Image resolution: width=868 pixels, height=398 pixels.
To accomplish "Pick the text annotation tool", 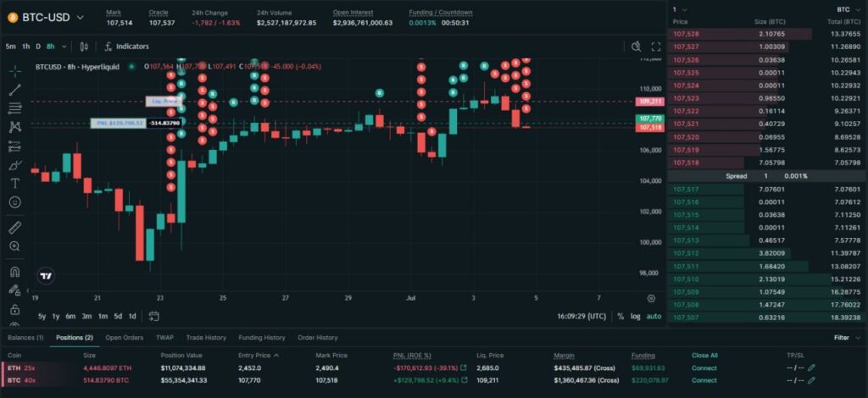I will [x=14, y=183].
